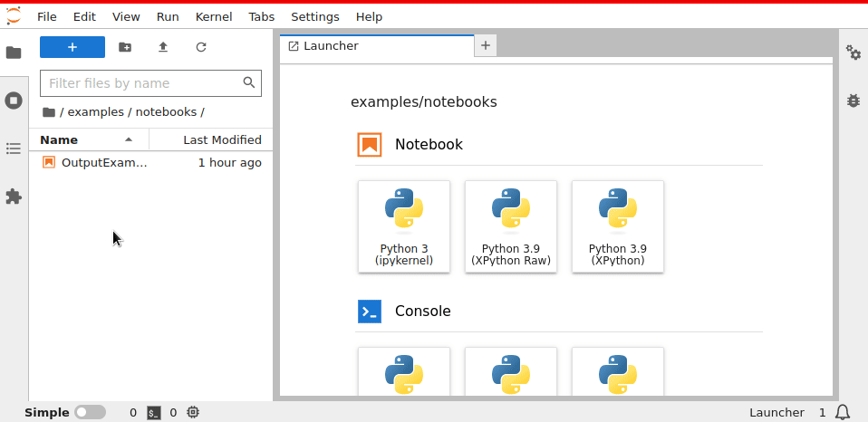This screenshot has height=422, width=868.
Task: Launch Python 3 (ipykernel) notebook
Action: tap(404, 226)
